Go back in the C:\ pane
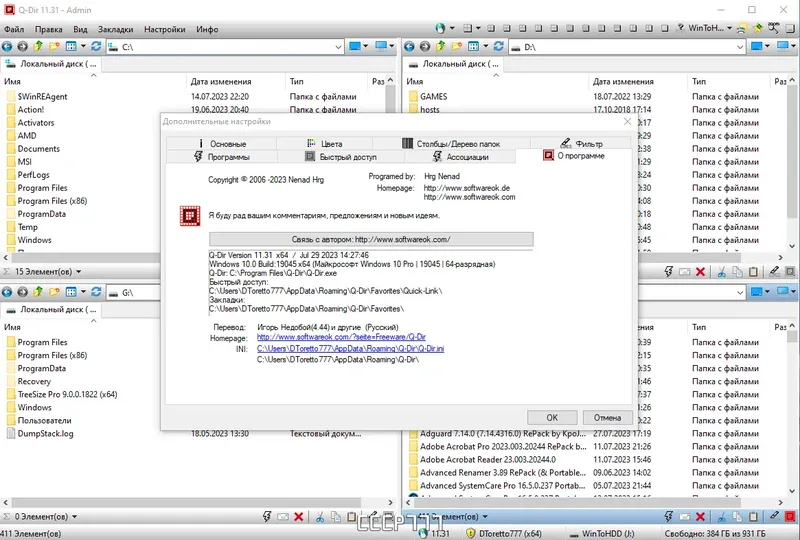Screen dimensions: 800x540 click(x=7, y=46)
